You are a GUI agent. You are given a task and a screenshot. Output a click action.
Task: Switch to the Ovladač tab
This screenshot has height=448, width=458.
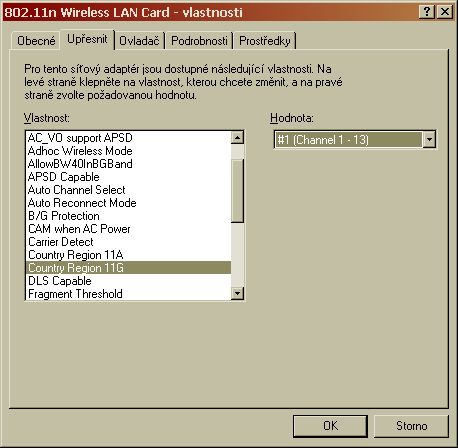(x=139, y=41)
